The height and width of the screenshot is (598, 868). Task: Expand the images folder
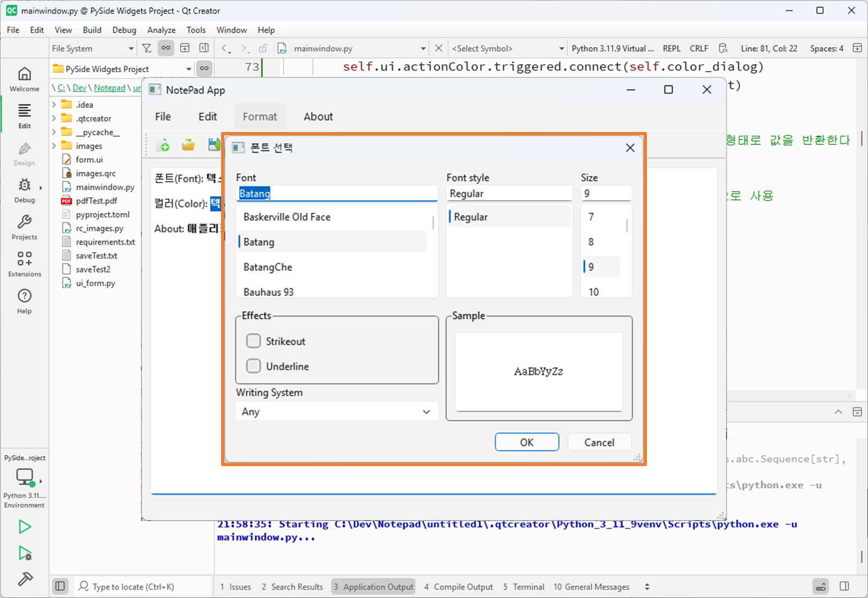54,146
